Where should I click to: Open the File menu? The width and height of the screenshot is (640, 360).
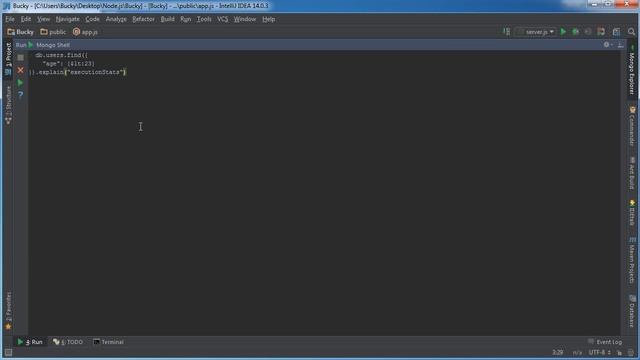10,19
